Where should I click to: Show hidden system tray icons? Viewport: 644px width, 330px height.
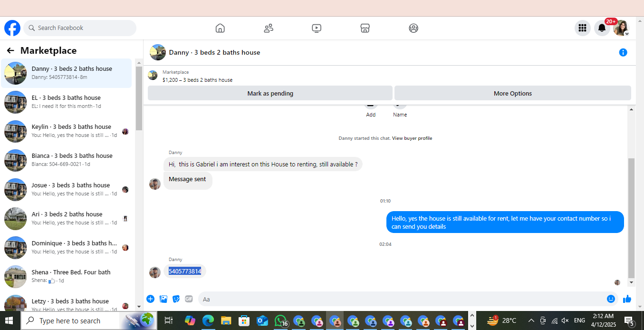point(531,320)
